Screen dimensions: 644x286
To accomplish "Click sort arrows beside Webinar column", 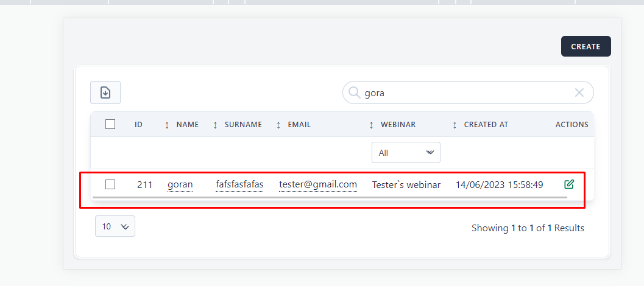I will (x=372, y=125).
